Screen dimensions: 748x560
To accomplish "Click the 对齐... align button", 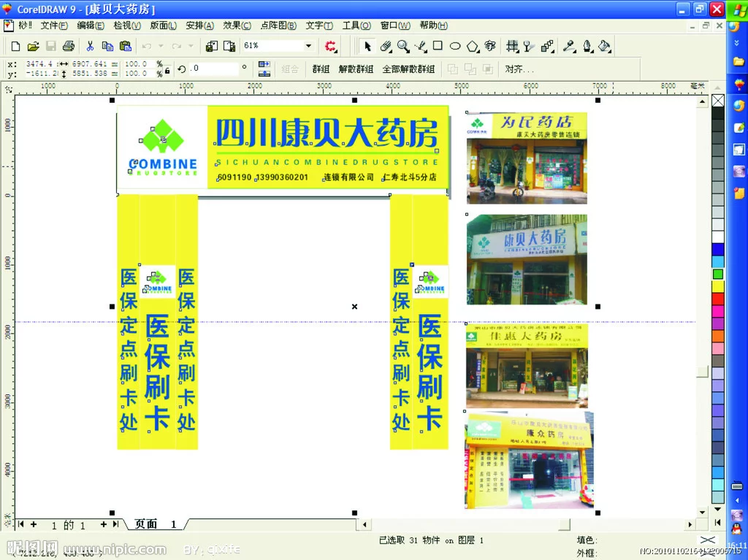I will coord(519,69).
